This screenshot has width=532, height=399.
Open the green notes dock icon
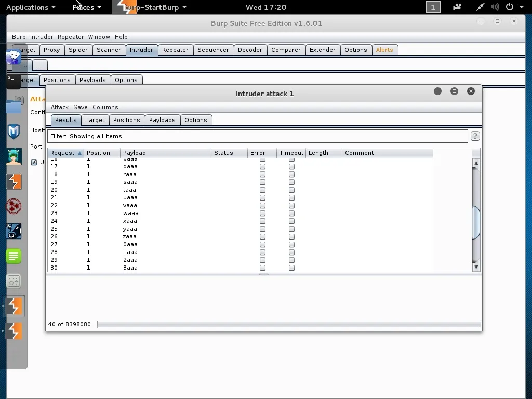(x=14, y=256)
